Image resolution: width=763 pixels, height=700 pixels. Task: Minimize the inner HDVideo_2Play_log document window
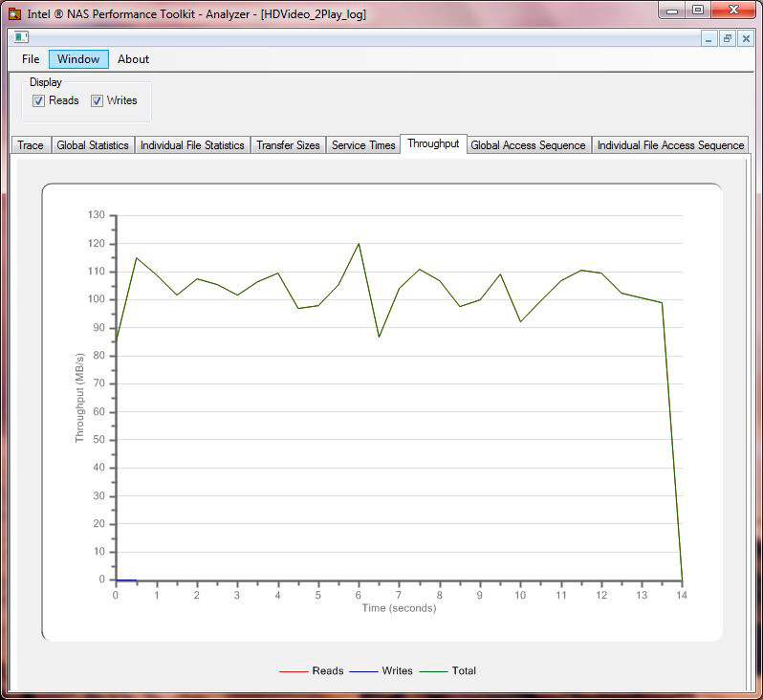tap(708, 38)
